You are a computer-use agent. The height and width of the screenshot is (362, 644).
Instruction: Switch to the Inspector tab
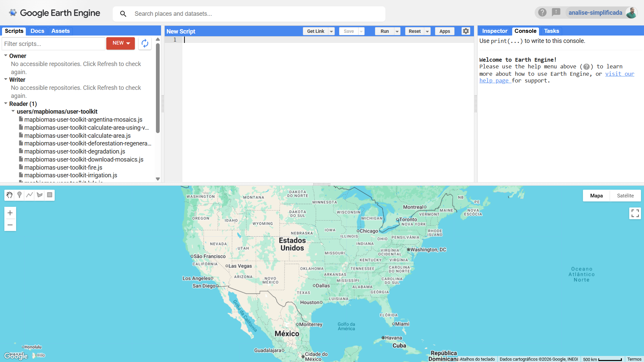494,31
